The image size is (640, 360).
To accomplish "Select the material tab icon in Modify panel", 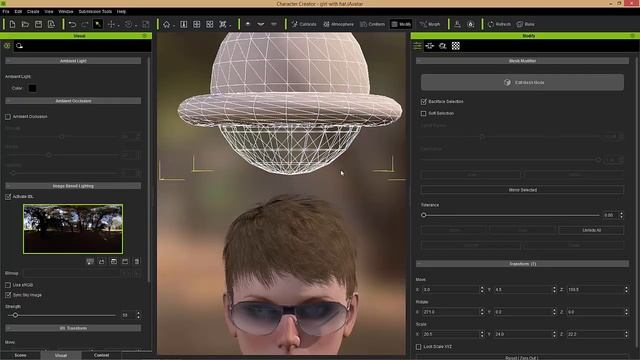I will click(x=443, y=46).
